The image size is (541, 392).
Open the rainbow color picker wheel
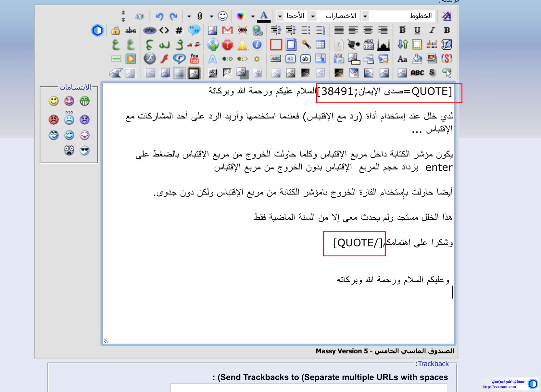click(x=241, y=16)
